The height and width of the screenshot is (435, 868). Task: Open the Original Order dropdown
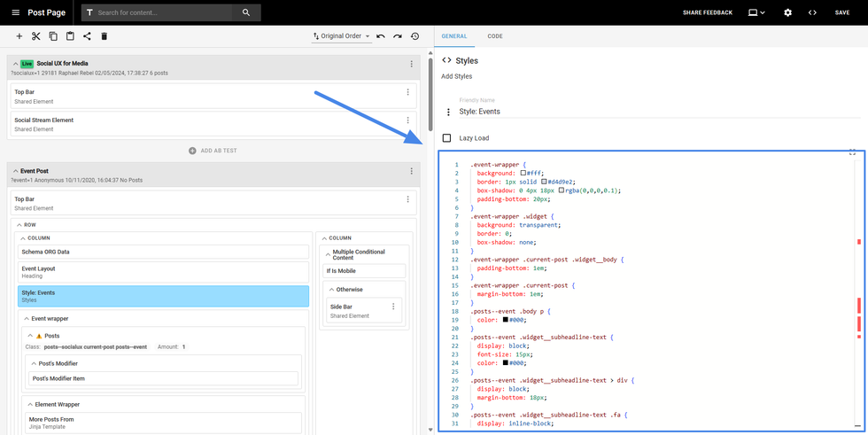[341, 36]
